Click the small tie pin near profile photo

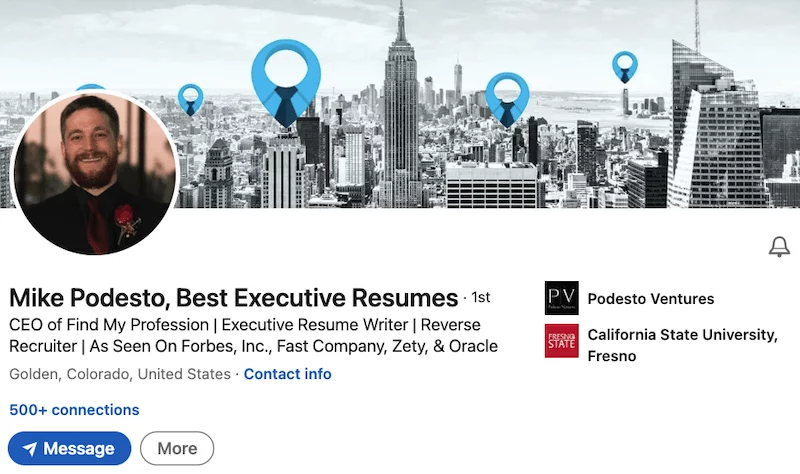pyautogui.click(x=190, y=99)
